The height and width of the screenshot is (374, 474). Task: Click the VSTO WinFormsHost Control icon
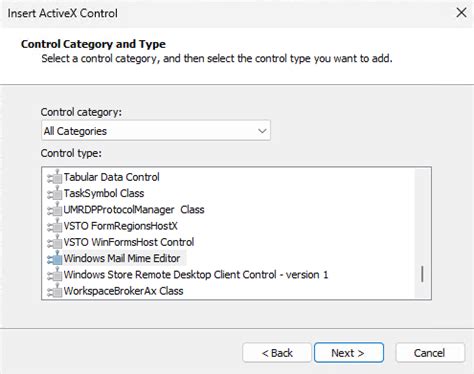click(x=55, y=242)
